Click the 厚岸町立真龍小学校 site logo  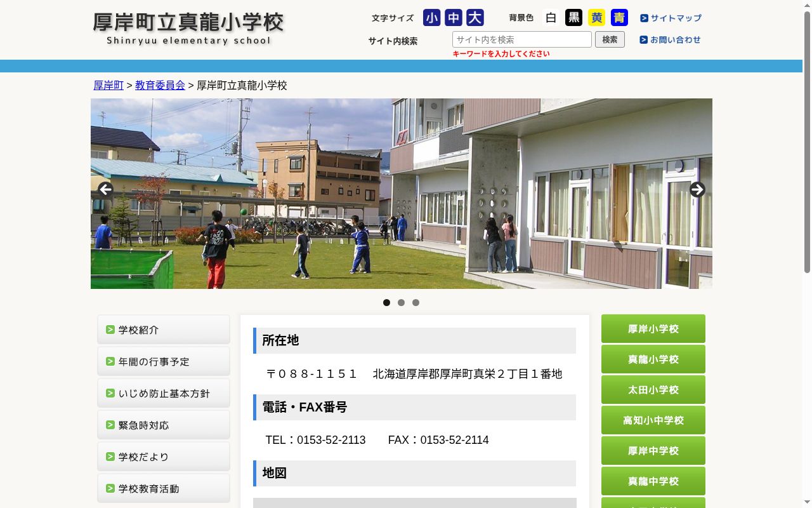tap(189, 29)
